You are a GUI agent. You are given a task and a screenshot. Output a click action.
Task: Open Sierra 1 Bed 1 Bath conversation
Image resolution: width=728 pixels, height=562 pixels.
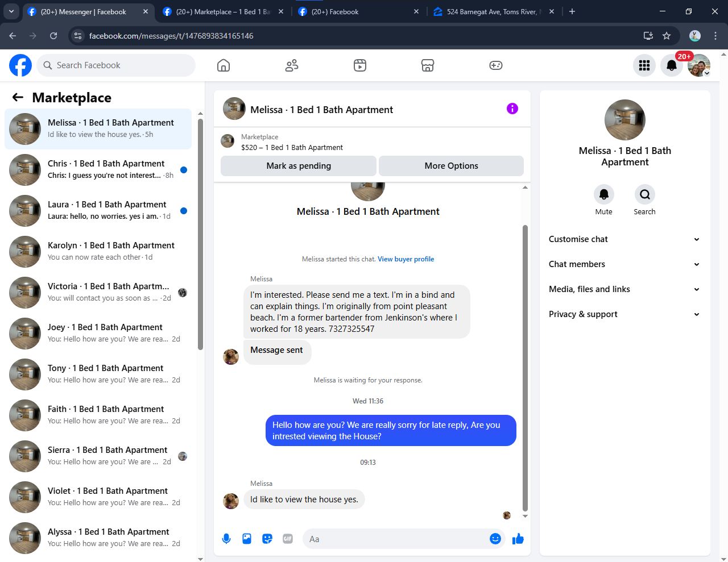(98, 456)
